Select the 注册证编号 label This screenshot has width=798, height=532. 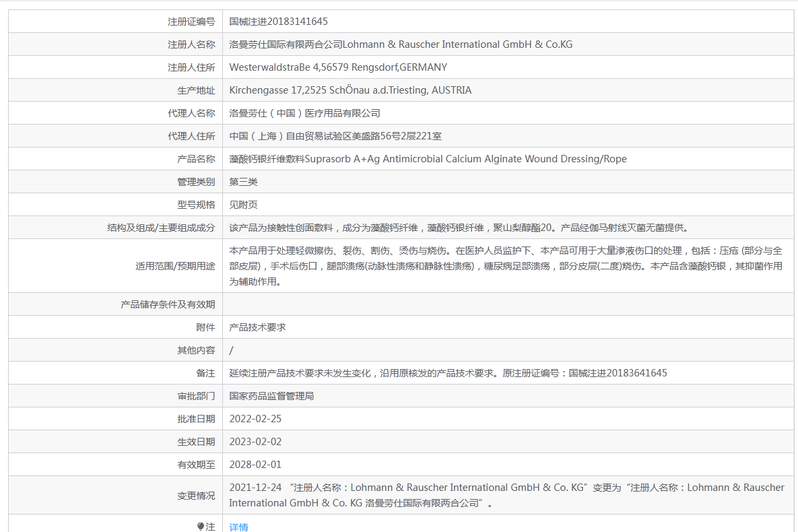(x=191, y=22)
